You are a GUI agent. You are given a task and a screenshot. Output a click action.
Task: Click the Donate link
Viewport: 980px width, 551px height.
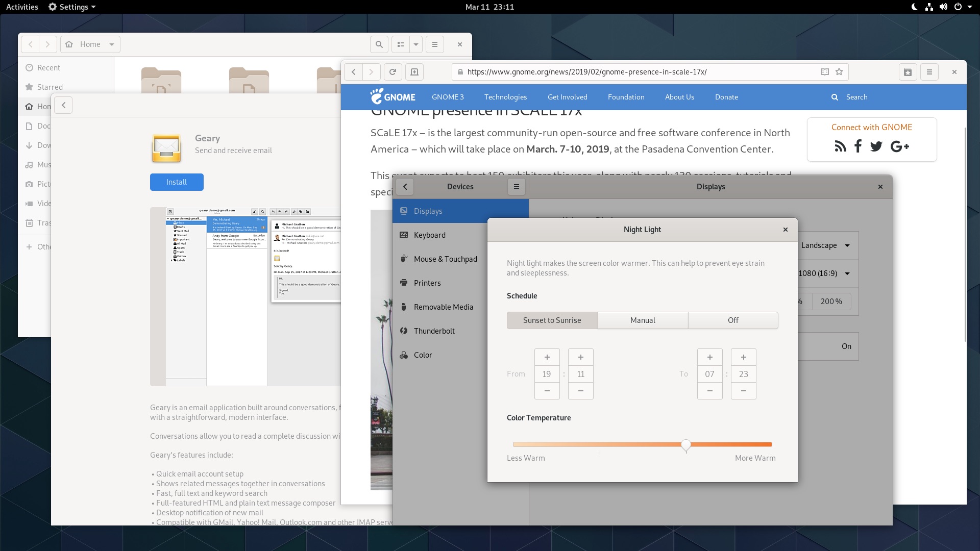726,97
